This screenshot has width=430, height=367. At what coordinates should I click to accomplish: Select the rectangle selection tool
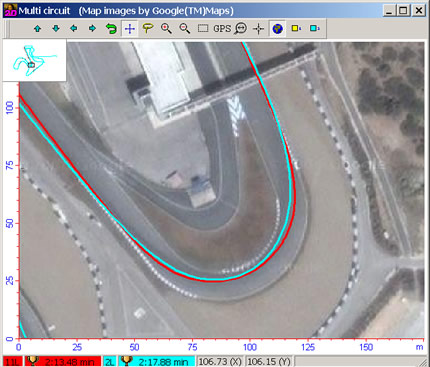point(203,29)
